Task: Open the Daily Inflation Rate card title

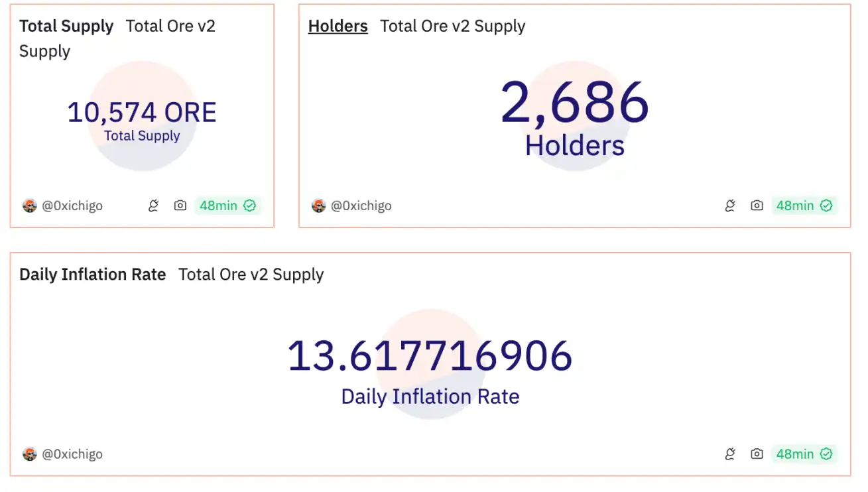Action: [x=92, y=275]
